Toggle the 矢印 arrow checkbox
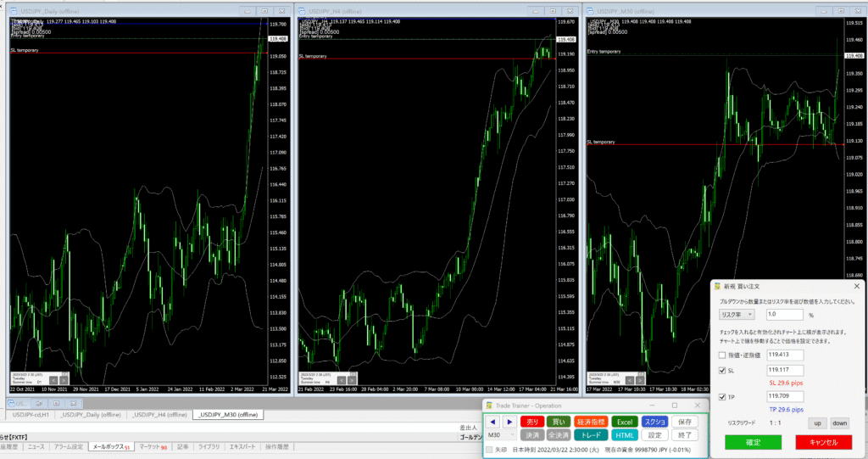The width and height of the screenshot is (868, 459). pyautogui.click(x=489, y=451)
